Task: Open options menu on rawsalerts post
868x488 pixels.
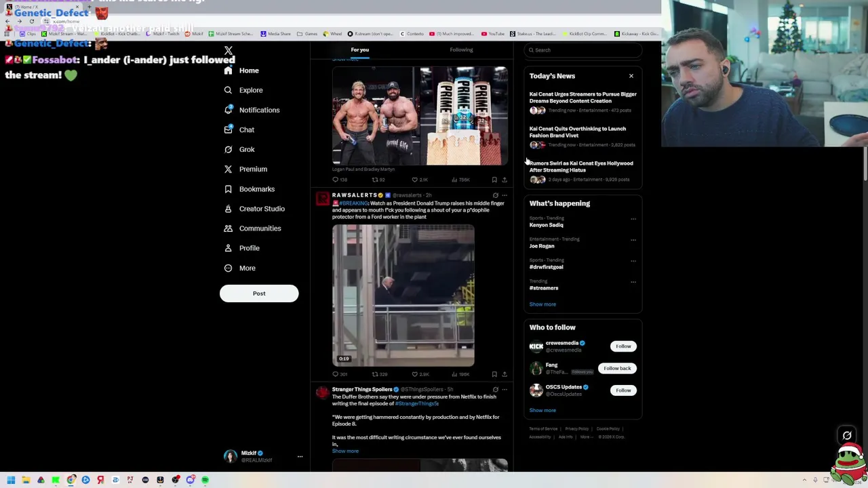Action: (x=505, y=195)
